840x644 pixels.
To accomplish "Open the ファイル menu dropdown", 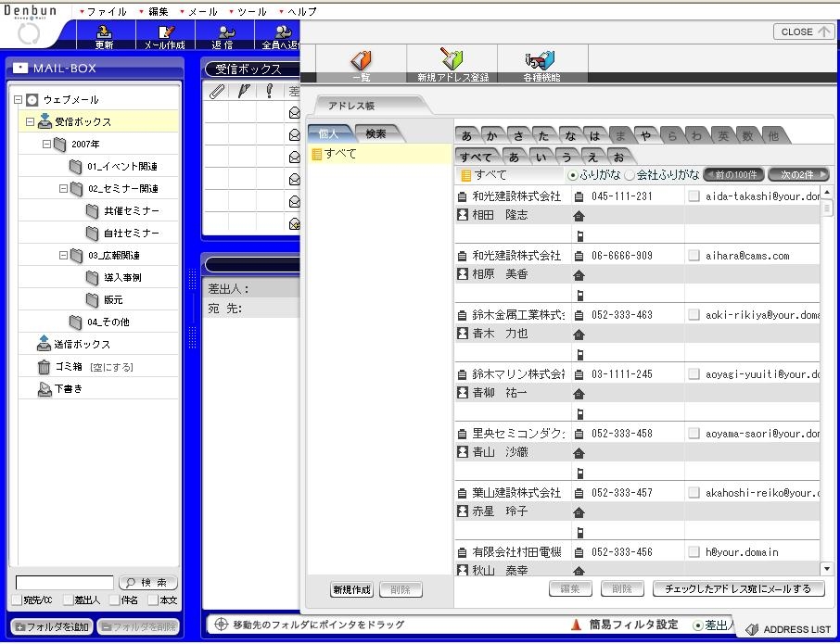I will coord(103,11).
